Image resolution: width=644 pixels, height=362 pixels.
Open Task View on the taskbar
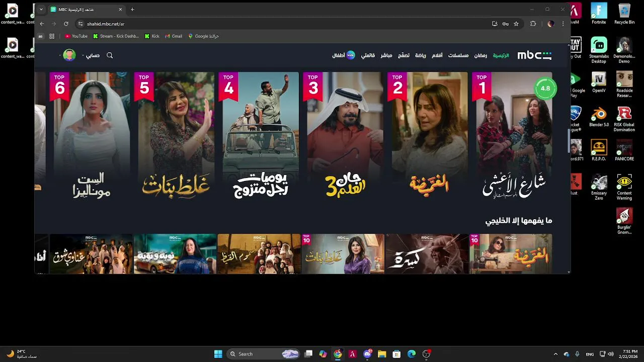[x=308, y=354]
